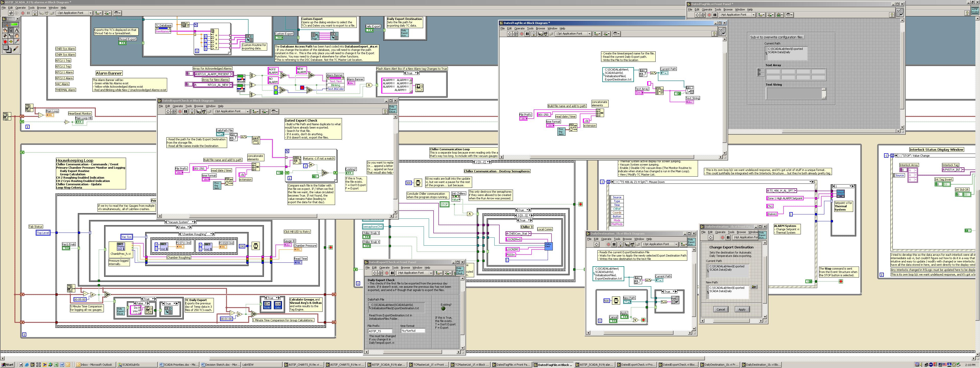This screenshot has height=368, width=980.
Task: Toggle Highlight Execution bulb in DatedTagFile Block Diagram
Action: click(534, 34)
